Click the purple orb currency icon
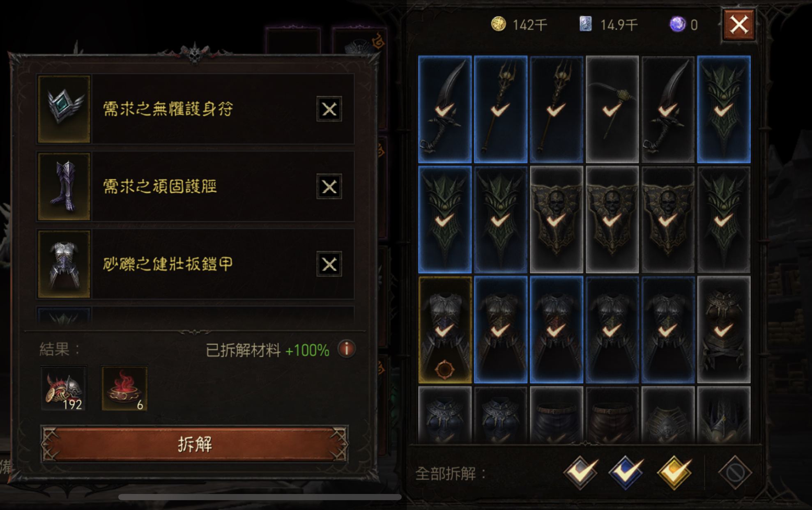The height and width of the screenshot is (510, 812). [677, 24]
